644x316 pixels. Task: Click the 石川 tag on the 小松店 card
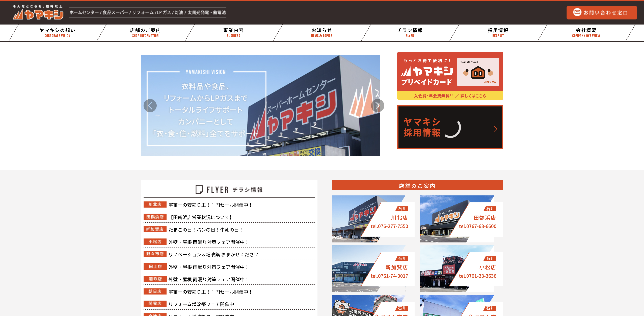point(490,258)
